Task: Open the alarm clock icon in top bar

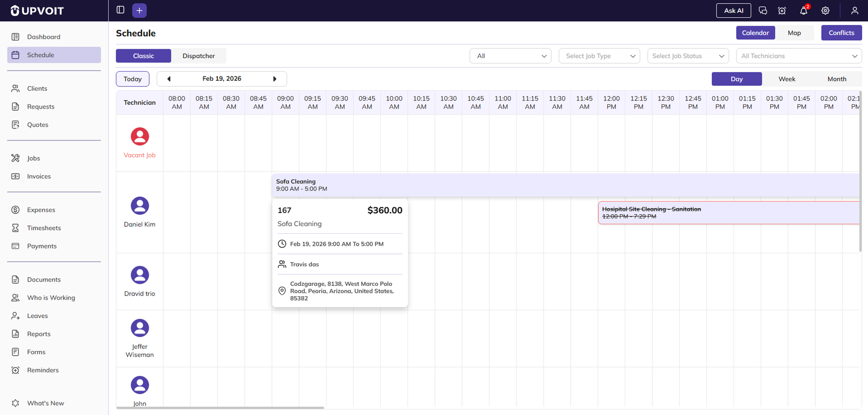Action: [x=782, y=10]
